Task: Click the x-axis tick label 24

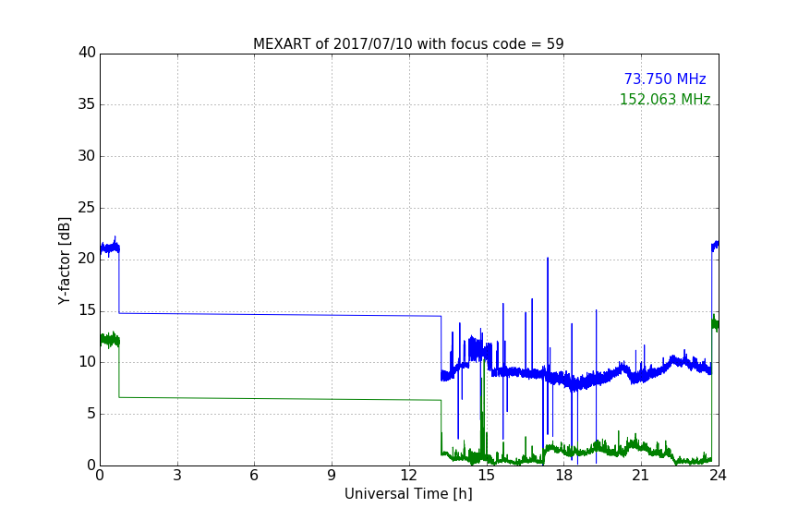Action: [x=718, y=476]
